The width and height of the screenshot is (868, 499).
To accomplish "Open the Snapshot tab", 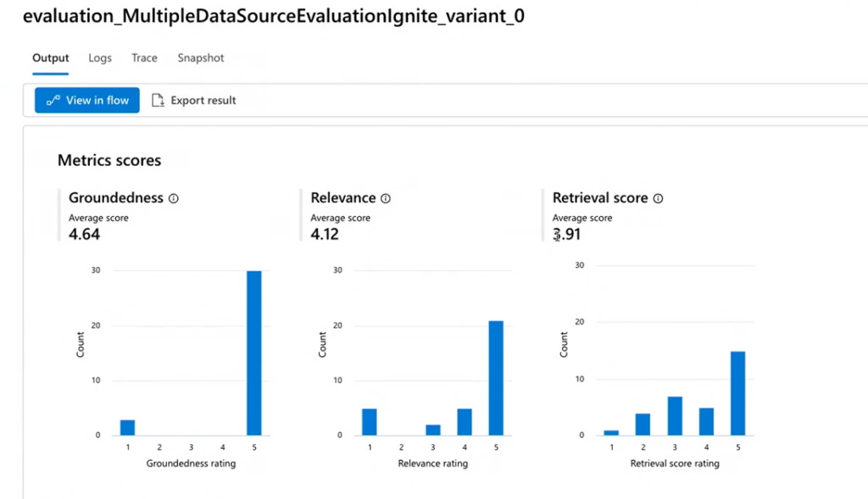I will tap(201, 58).
